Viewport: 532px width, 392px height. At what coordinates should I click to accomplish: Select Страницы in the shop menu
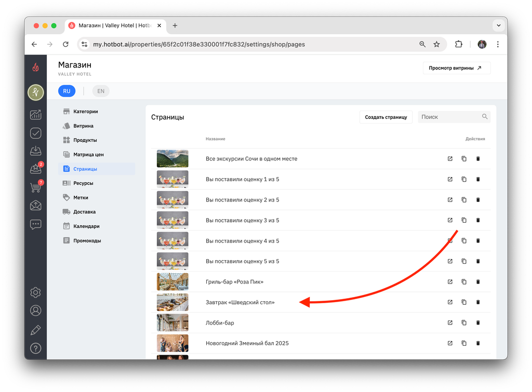tap(97, 169)
